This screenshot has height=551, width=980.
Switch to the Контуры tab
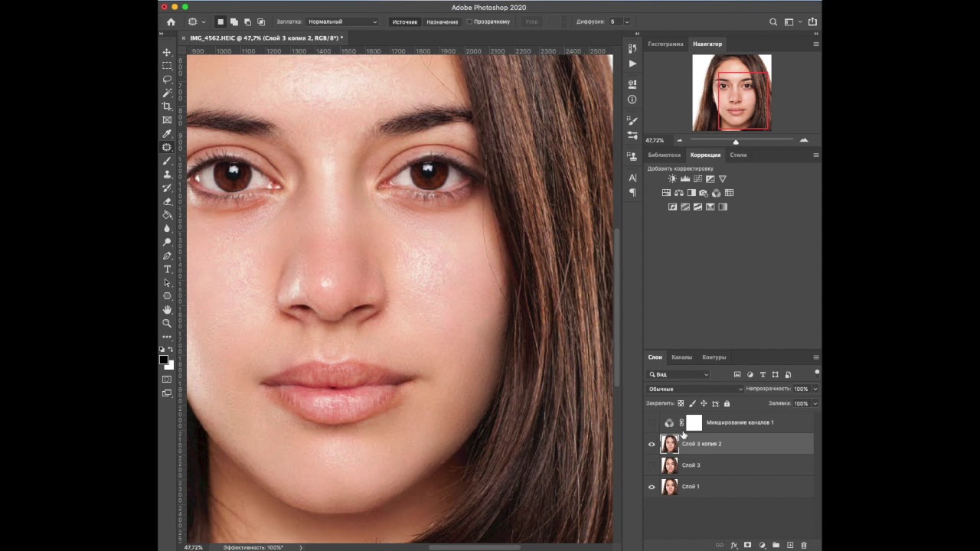pos(714,357)
